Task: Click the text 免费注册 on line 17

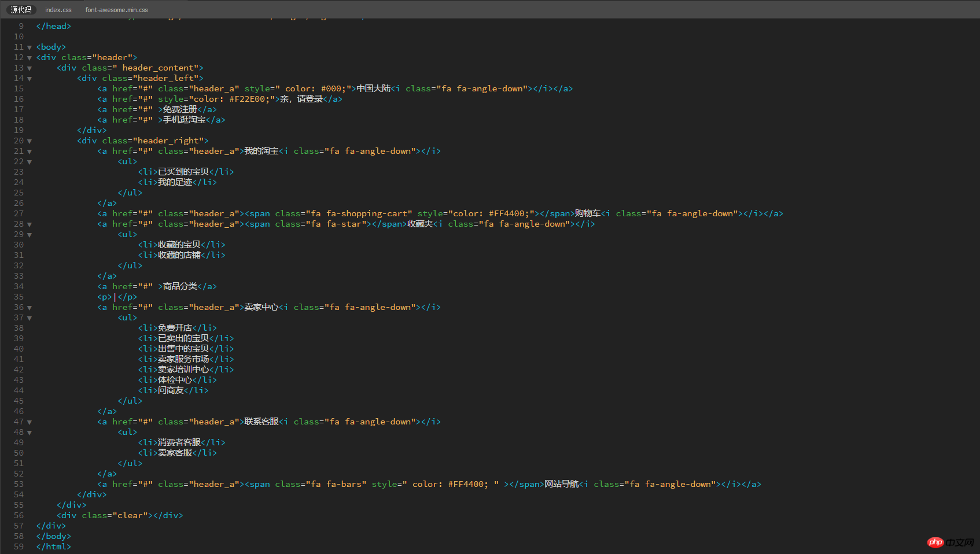Action: click(x=180, y=109)
